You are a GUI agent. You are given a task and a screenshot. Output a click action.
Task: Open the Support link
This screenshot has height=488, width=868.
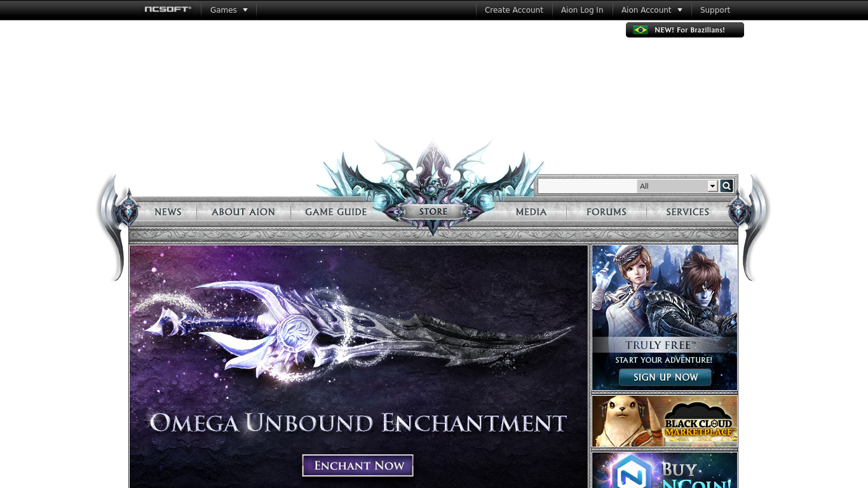click(x=715, y=10)
